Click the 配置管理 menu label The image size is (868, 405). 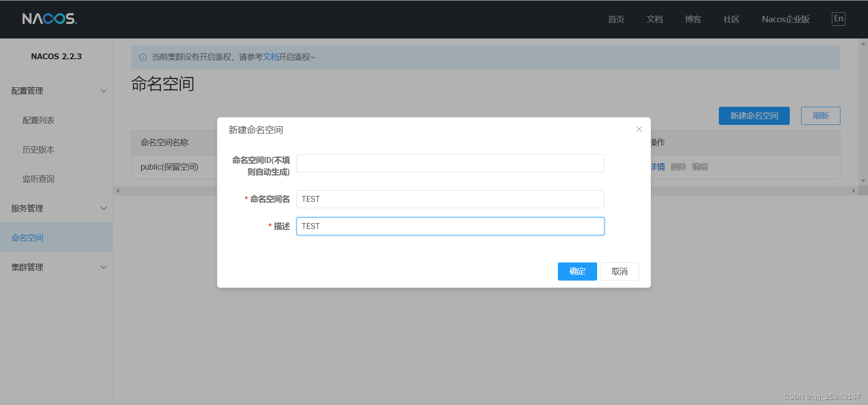(x=27, y=91)
